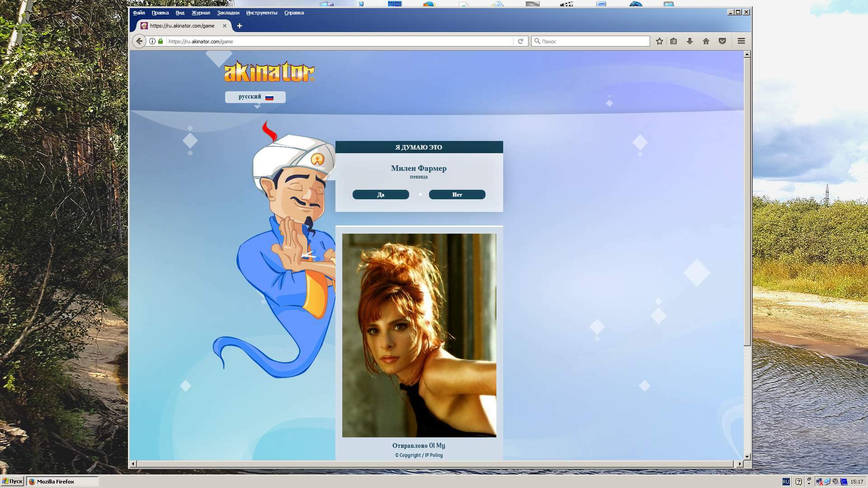Reload the Akinator page
Screen dimensions: 868x488
click(520, 41)
